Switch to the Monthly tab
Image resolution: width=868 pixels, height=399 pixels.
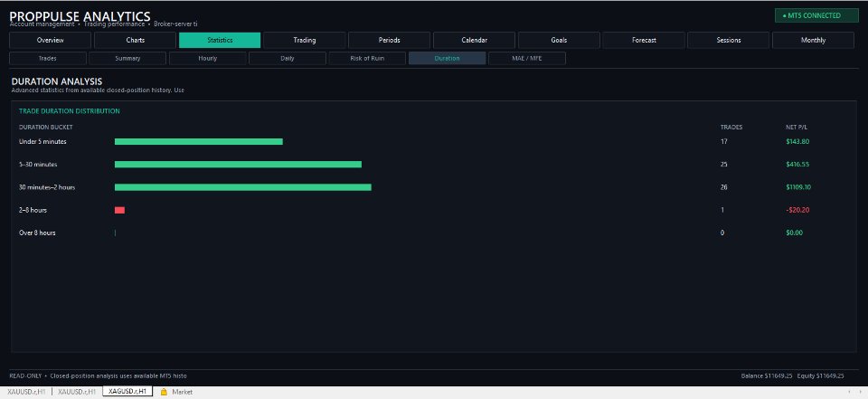tap(813, 40)
